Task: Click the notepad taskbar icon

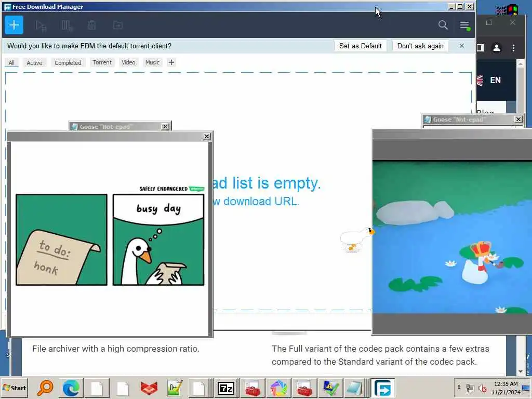Action: pyautogui.click(x=354, y=388)
